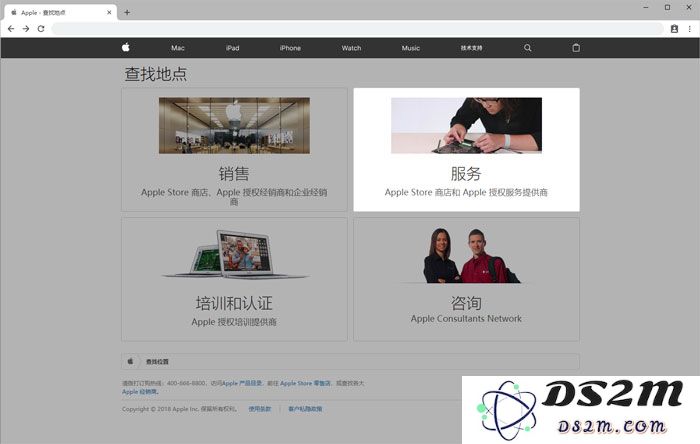Open the shopping bag icon
The image size is (700, 444).
(x=576, y=48)
